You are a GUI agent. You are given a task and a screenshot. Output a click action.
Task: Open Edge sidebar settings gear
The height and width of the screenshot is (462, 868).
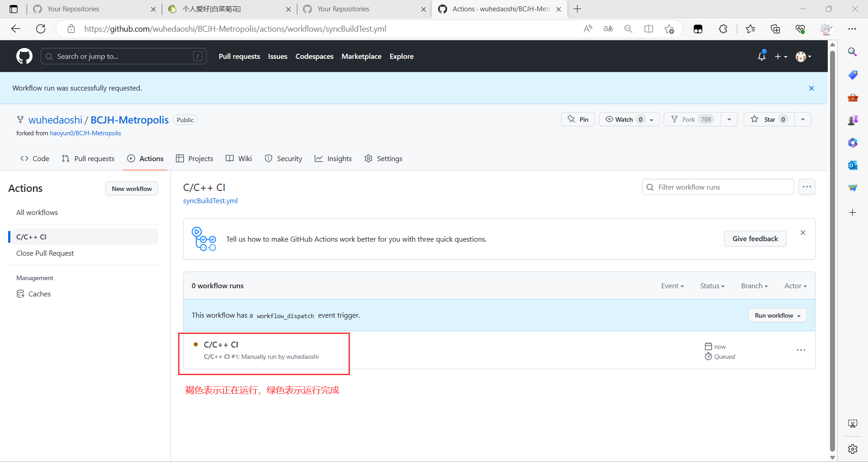coord(853,449)
